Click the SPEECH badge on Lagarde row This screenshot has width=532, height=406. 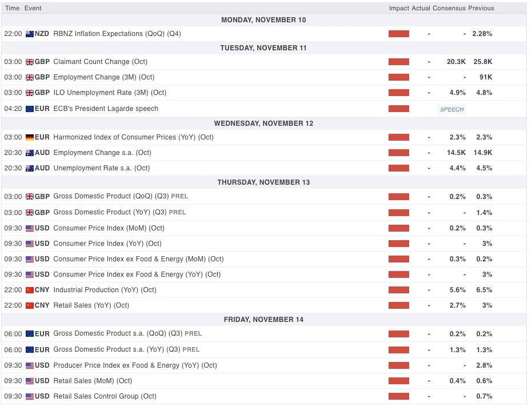pos(452,109)
